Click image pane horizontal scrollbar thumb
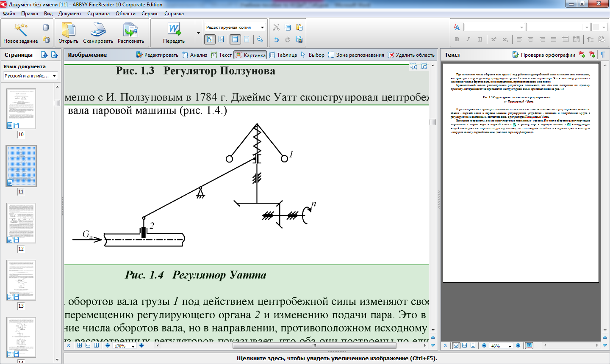610x364 pixels. [x=314, y=346]
